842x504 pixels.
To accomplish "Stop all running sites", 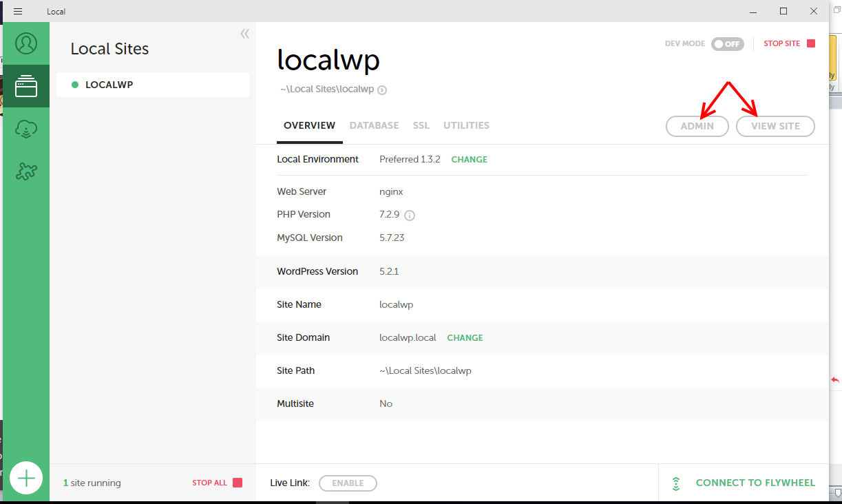I will [x=217, y=483].
